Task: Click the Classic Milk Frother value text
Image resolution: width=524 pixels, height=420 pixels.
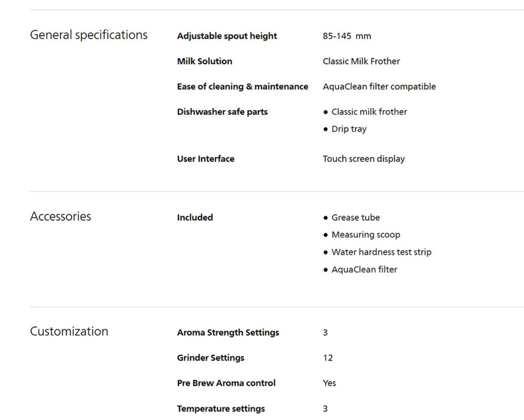Action: 361,62
